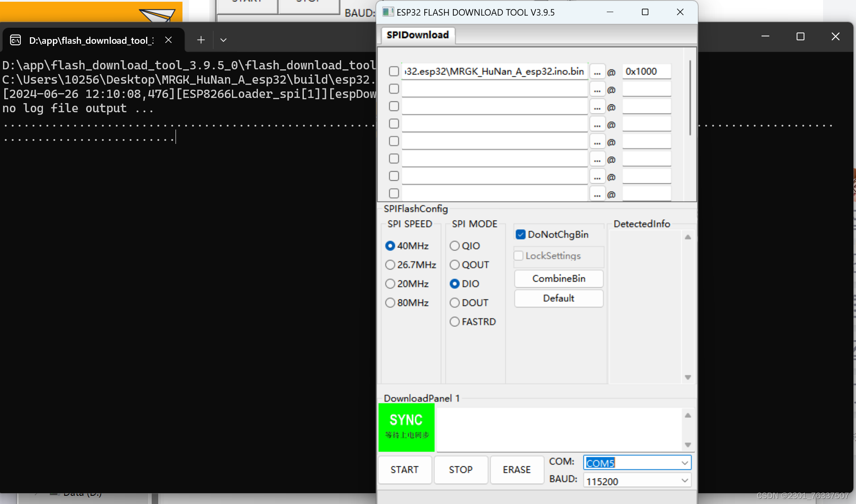Click scroll-down arrow in DetectedInfo panel
856x504 pixels.
(x=687, y=377)
